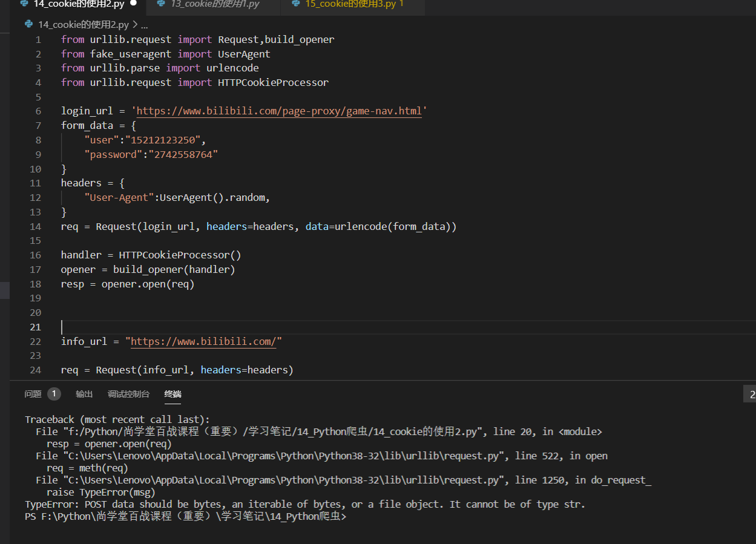This screenshot has height=544, width=756.
Task: Click 'urllib.parse' on line 3
Action: (x=125, y=68)
